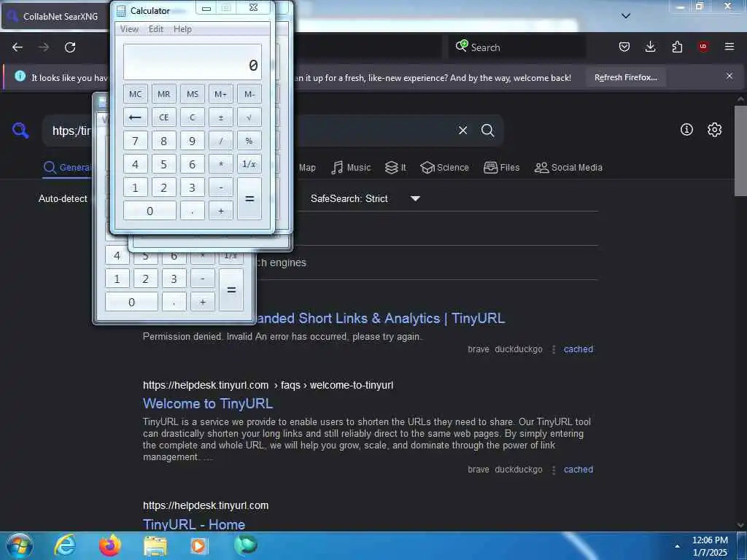The width and height of the screenshot is (747, 560).
Task: Click the SearXNG magnifier logo
Action: click(x=20, y=130)
